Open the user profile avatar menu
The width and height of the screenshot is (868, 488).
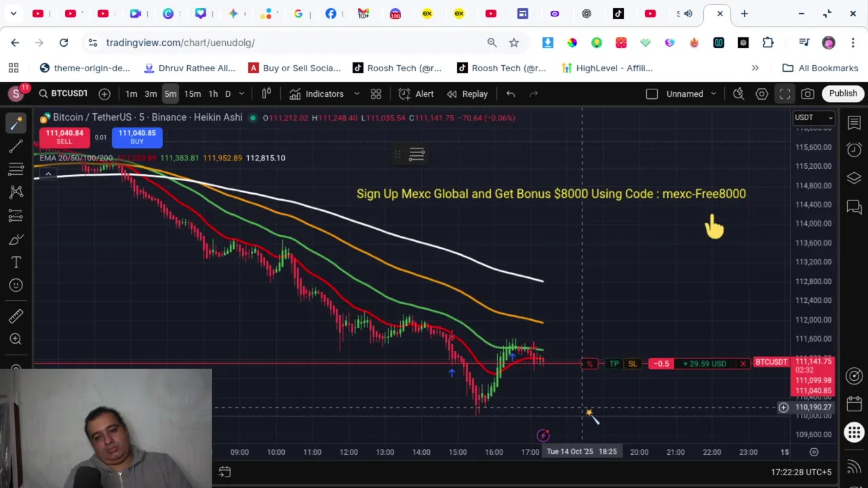click(x=829, y=43)
